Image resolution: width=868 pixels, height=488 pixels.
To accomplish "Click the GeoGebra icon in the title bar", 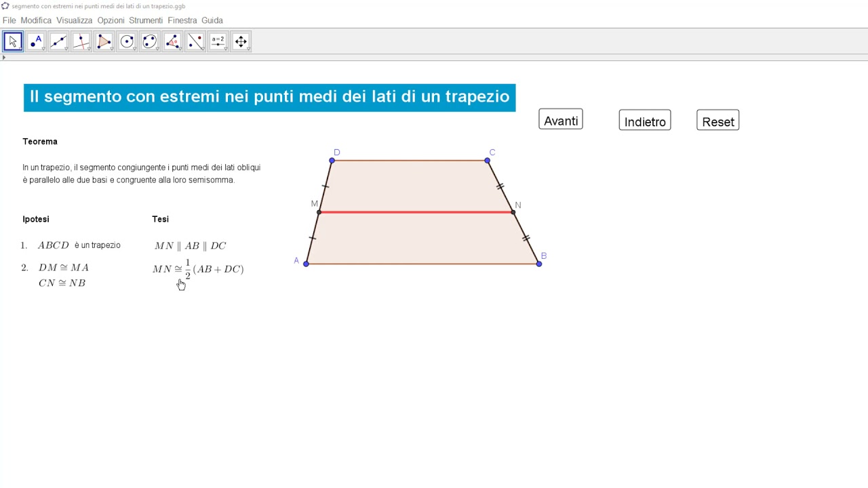I will coord(5,6).
